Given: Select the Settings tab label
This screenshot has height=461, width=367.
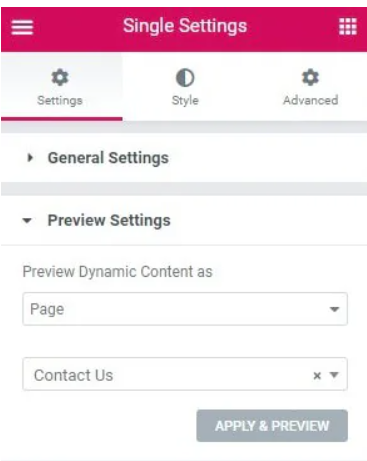Looking at the screenshot, I should tap(60, 100).
